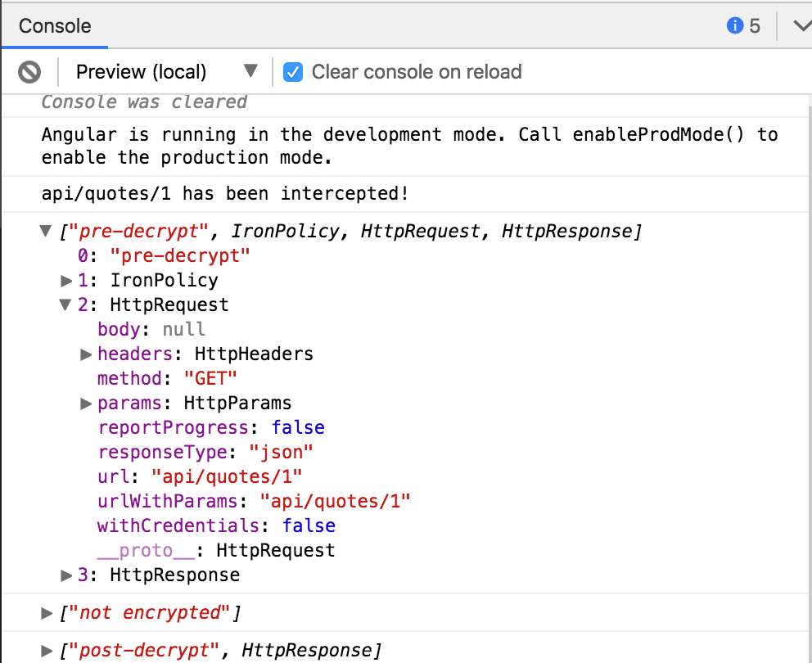Toggle the Clear console on reload checkbox
The height and width of the screenshot is (663, 812).
point(293,72)
